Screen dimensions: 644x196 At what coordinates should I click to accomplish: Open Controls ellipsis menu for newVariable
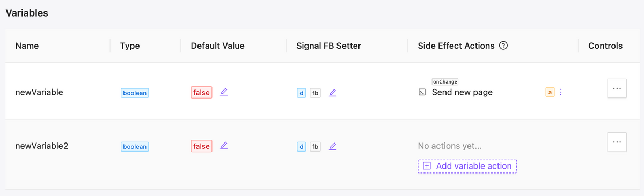coord(617,88)
